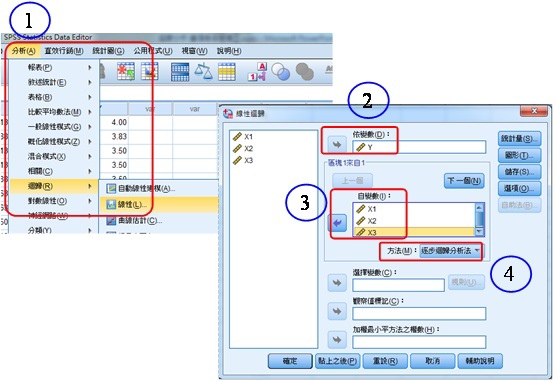Click the 貼上之後(P) button

click(337, 361)
